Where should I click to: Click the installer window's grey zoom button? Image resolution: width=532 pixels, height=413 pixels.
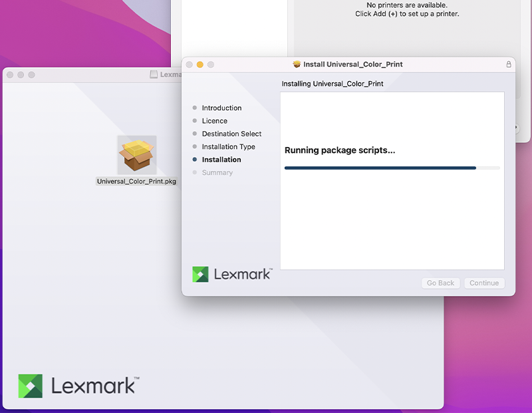click(211, 65)
